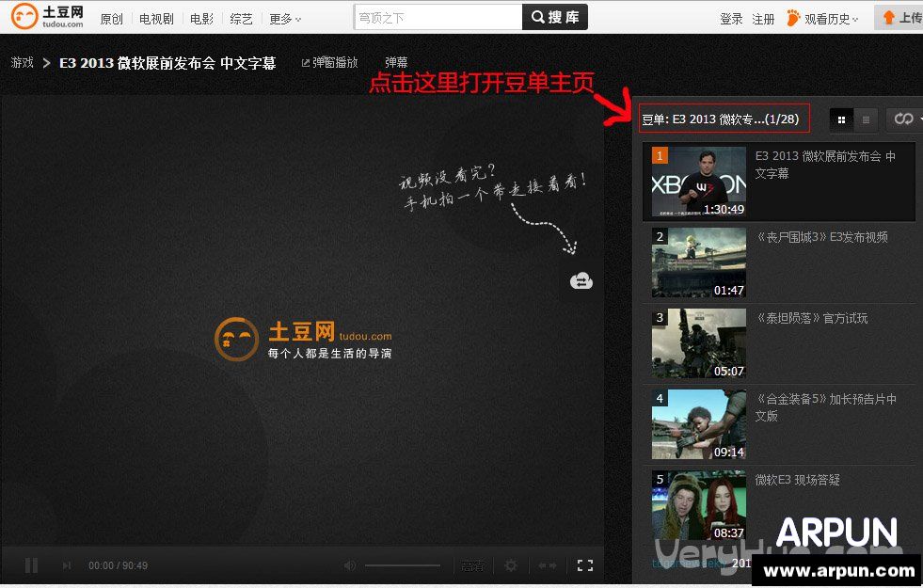923x588 pixels.
Task: Pause the video playback
Action: click(x=31, y=565)
